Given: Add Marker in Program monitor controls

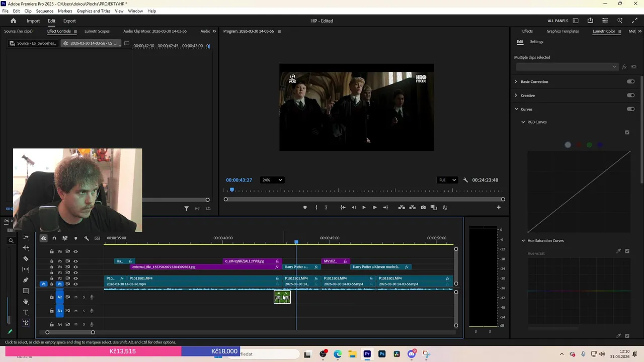Looking at the screenshot, I should coord(305,207).
